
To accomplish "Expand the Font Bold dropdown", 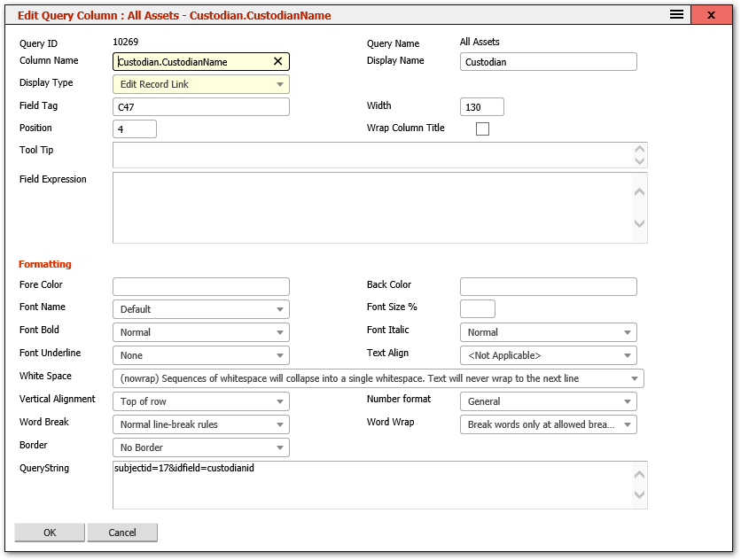I will [282, 331].
